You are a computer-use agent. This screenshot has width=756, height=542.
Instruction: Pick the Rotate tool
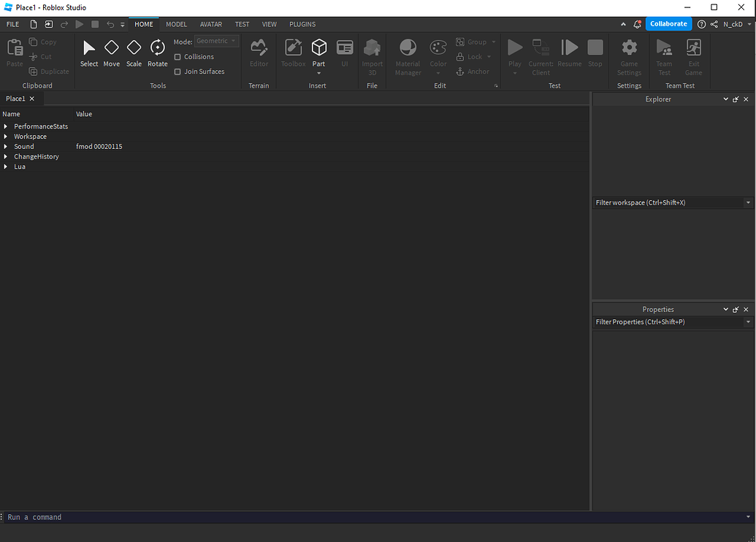158,53
